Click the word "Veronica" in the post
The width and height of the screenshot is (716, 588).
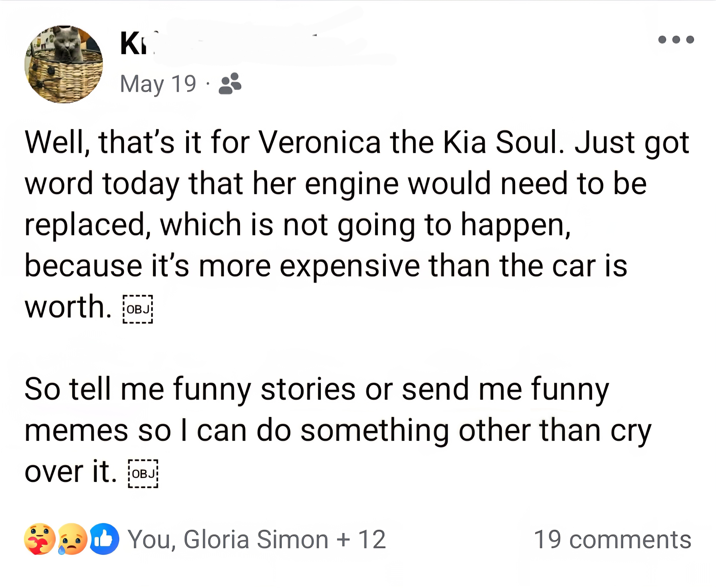click(x=319, y=142)
